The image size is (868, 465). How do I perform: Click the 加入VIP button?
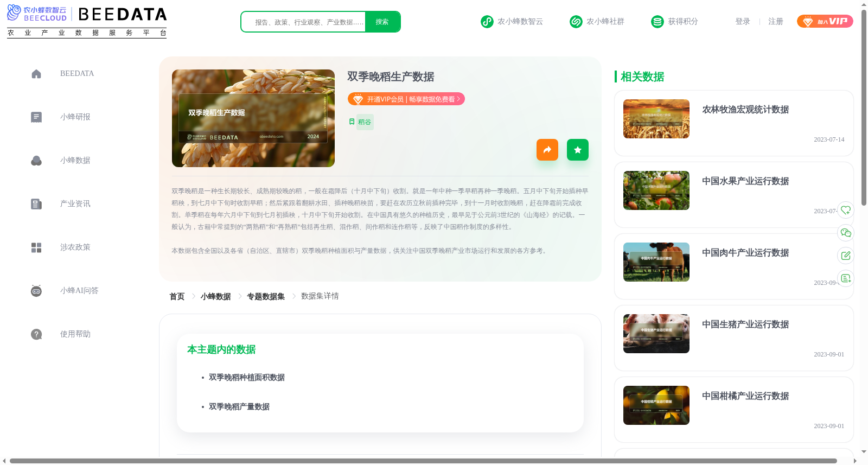(x=825, y=21)
